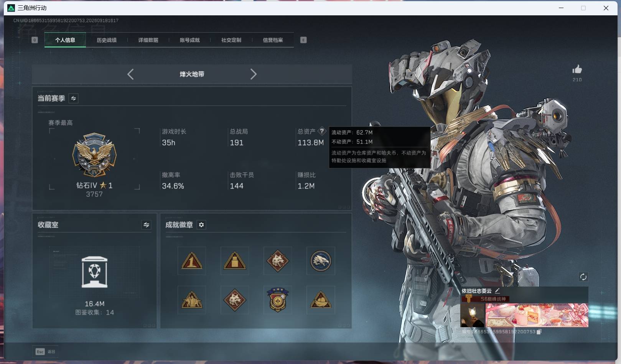The image size is (621, 364).
Task: Copy the player ID with copy icon
Action: (539, 332)
